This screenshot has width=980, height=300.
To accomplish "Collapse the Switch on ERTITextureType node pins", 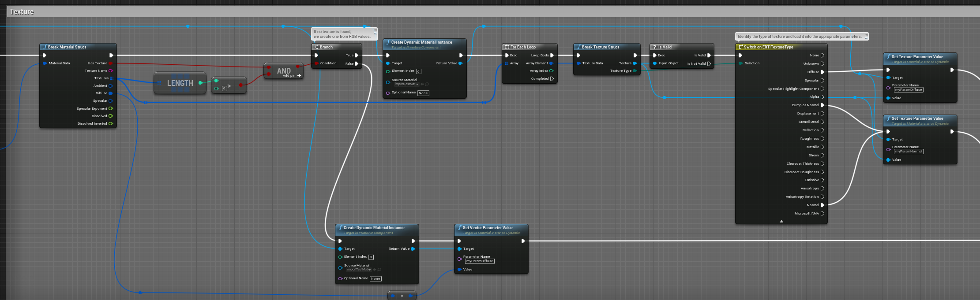I will [781, 221].
